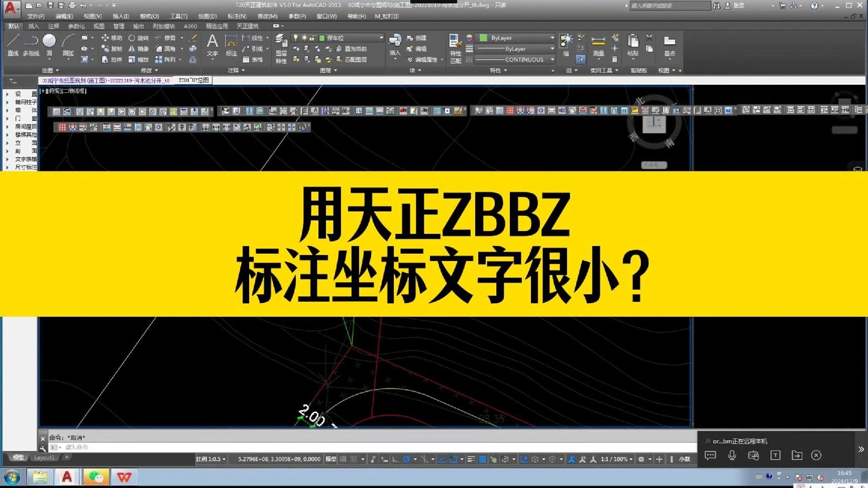The image size is (868, 488).
Task: Open the 文件(F) menu
Action: 36,16
